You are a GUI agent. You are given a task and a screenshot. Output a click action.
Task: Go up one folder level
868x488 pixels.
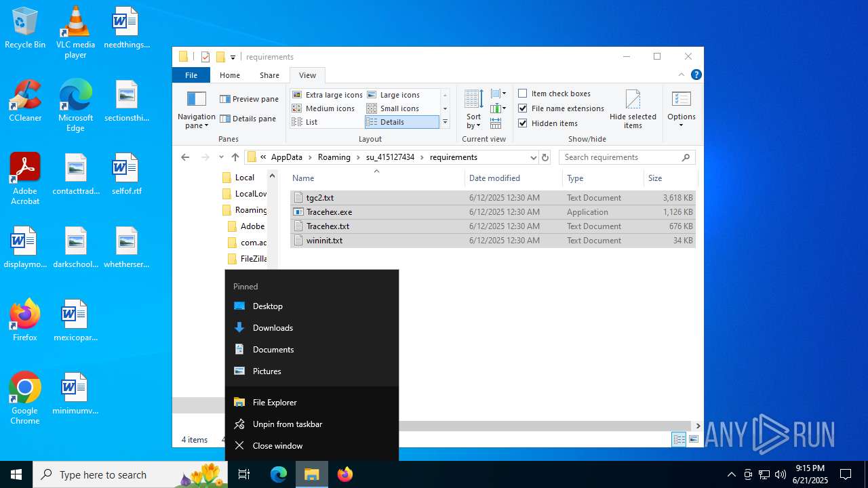click(235, 157)
